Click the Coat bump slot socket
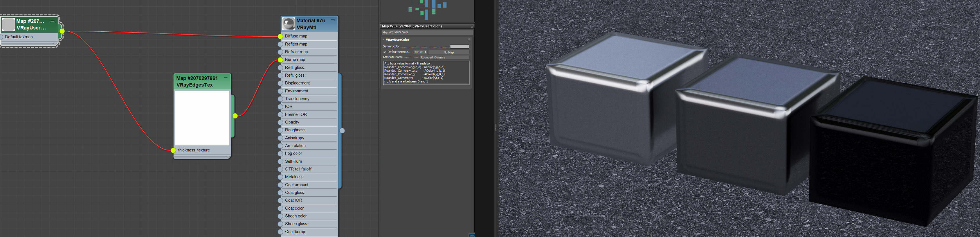Image resolution: width=980 pixels, height=237 pixels. click(280, 232)
